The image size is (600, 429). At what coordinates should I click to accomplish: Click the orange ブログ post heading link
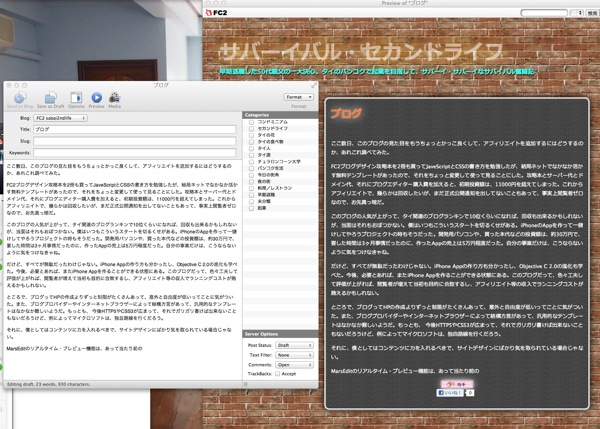click(346, 113)
